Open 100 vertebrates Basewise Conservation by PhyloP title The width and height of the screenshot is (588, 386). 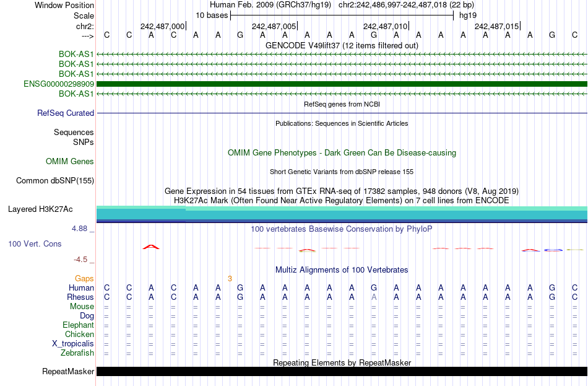pyautogui.click(x=342, y=229)
